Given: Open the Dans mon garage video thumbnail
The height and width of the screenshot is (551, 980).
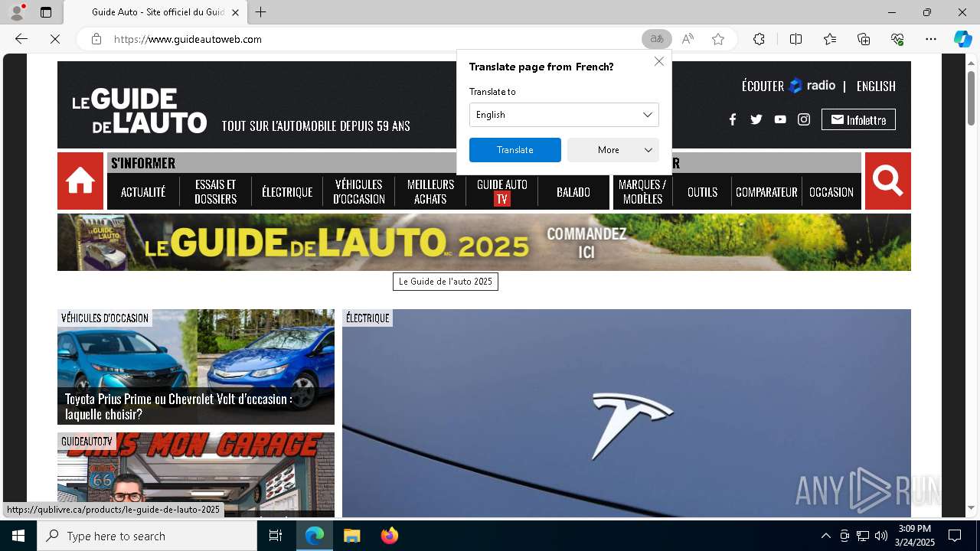Looking at the screenshot, I should pyautogui.click(x=196, y=474).
